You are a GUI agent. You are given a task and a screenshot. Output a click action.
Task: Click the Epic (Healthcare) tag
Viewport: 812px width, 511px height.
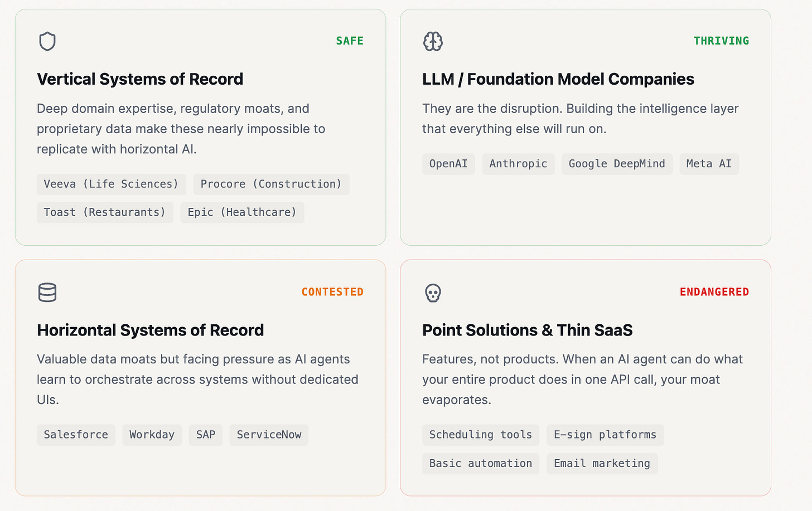[242, 212]
